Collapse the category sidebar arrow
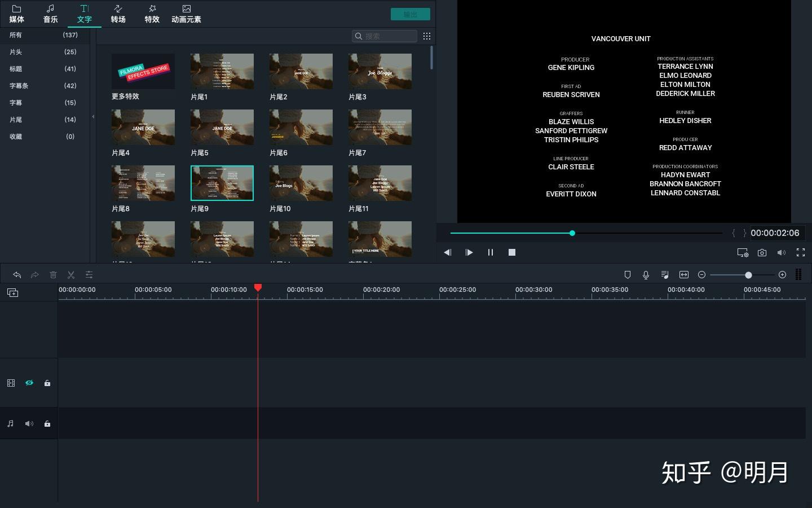Screen dimensions: 812x508 click(93, 117)
